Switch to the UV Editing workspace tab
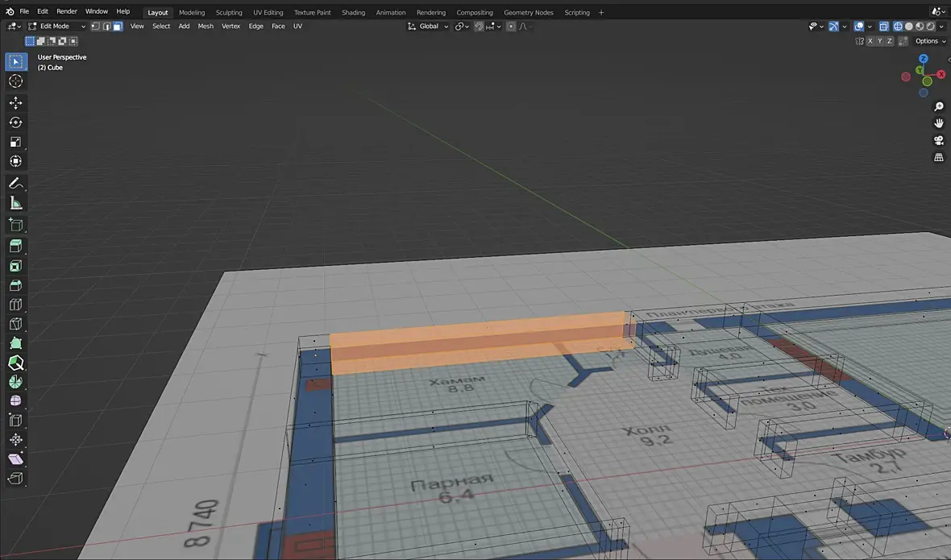951x560 pixels. click(268, 12)
